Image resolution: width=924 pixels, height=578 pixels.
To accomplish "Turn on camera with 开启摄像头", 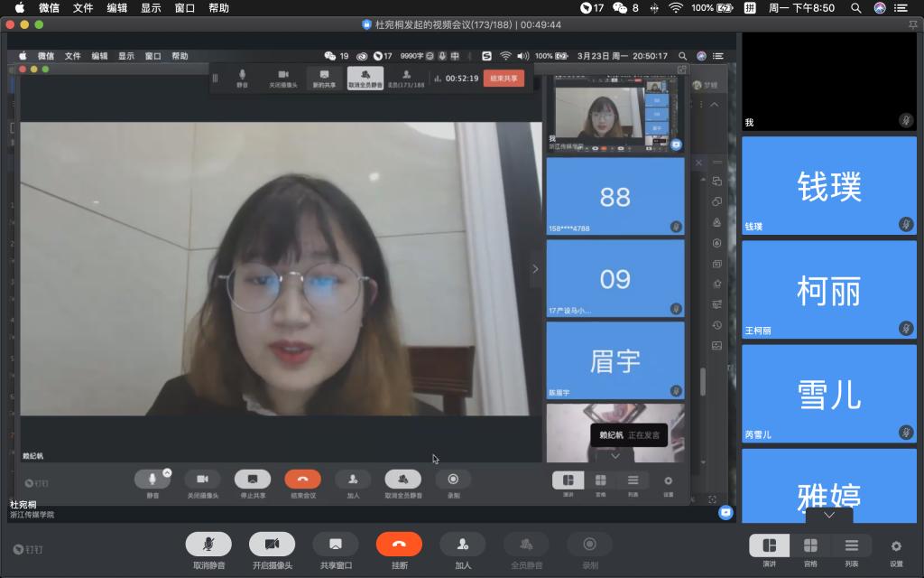I will tap(272, 544).
